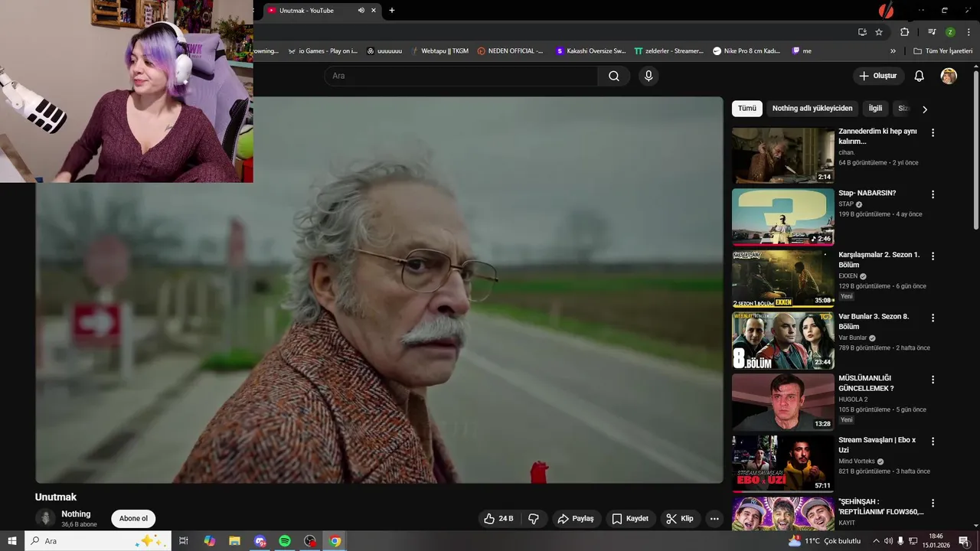The width and height of the screenshot is (980, 551).
Task: Open the 'Nike Pro 8 cm Kadı...' bookmark
Action: 746,51
